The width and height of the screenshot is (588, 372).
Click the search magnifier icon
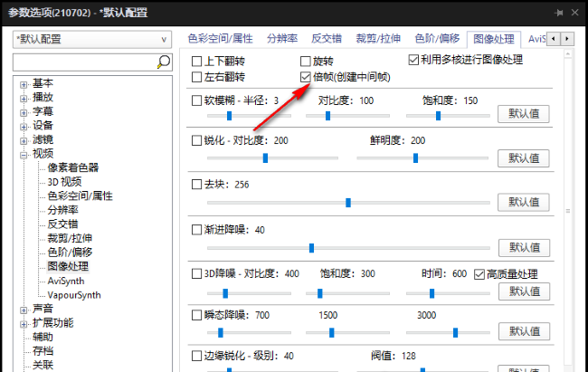164,62
